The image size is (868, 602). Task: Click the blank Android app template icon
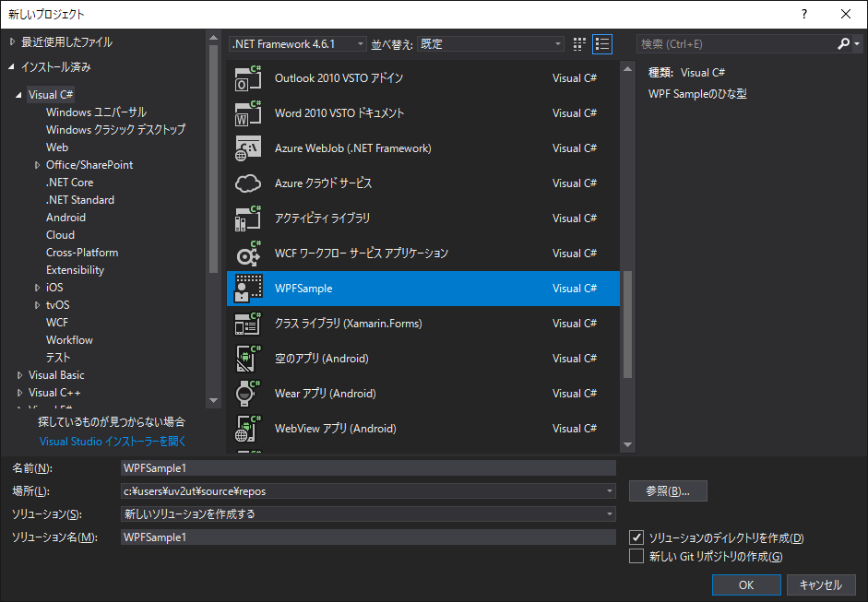(x=247, y=359)
